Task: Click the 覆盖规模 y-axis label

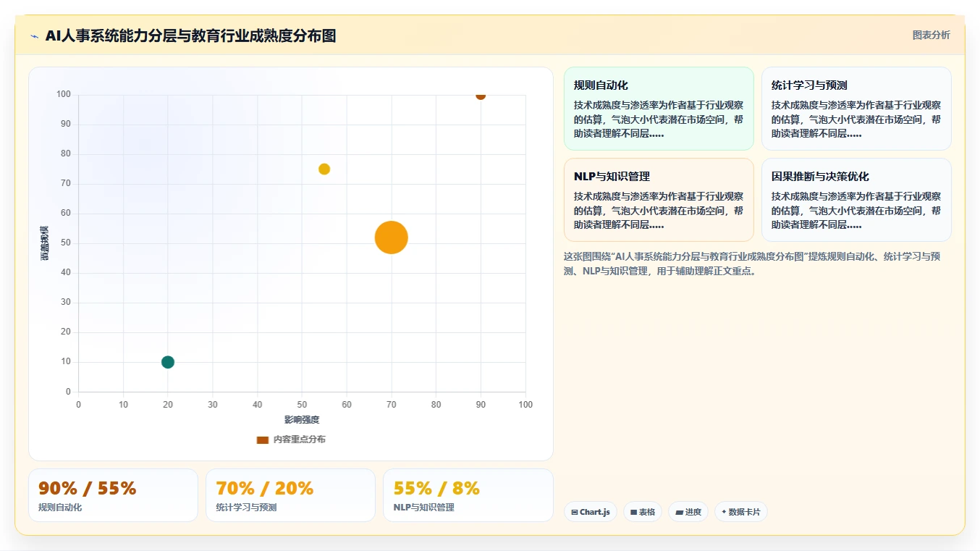Action: point(45,243)
